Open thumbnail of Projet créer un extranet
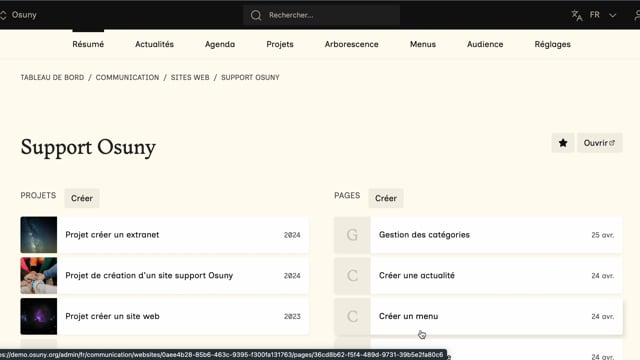Screen dimensions: 640x360 coord(39,235)
